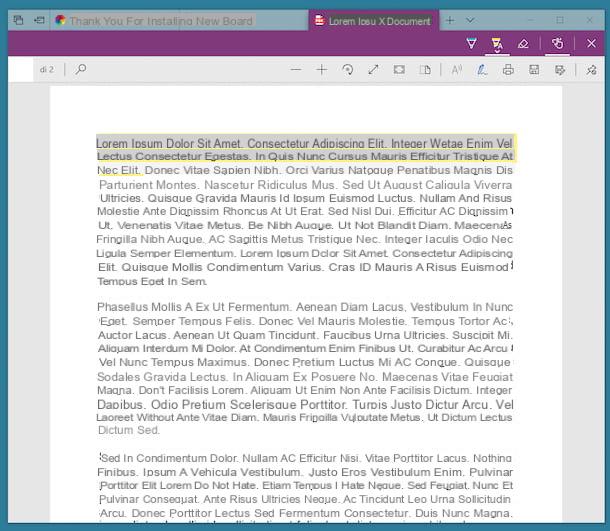
Task: Click text 'Nec Elit. Donec Vitae Sapien Nibh'
Action: [x=188, y=170]
